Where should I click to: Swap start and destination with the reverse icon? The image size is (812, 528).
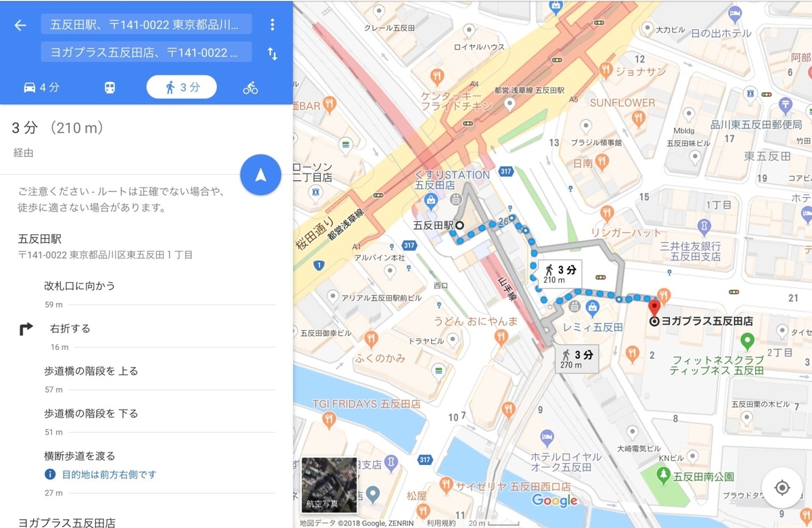tap(272, 53)
